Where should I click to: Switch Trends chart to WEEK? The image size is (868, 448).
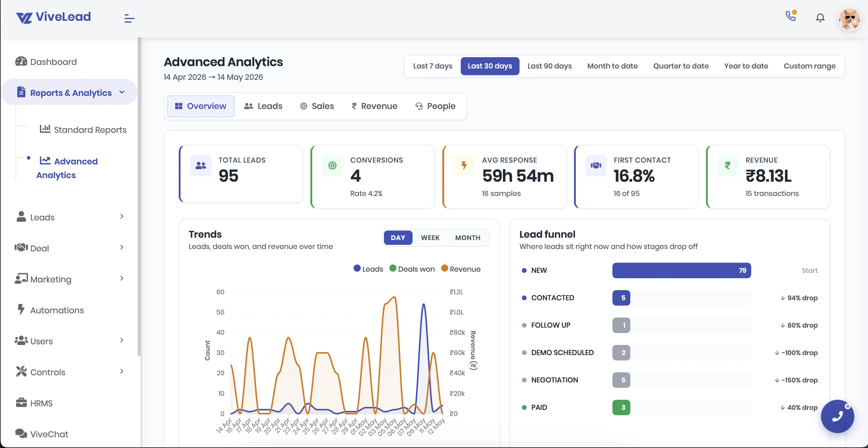coord(430,237)
